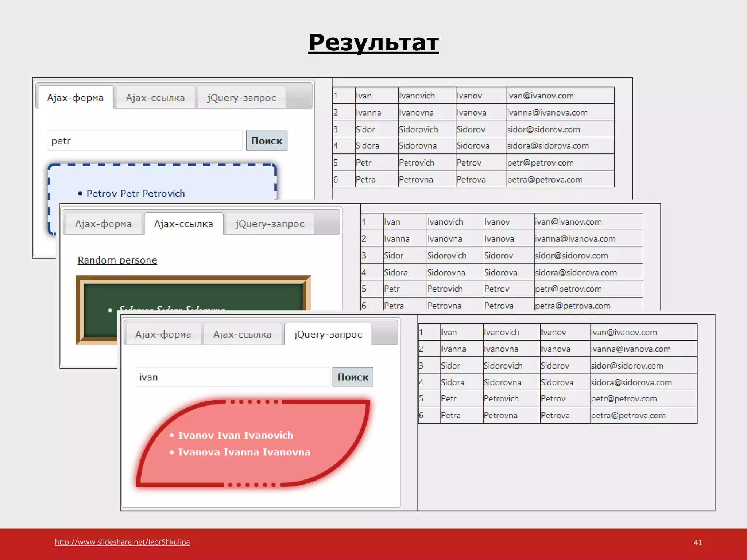Click result 'Ivanov Ivan Ivanovich'

pyautogui.click(x=236, y=435)
